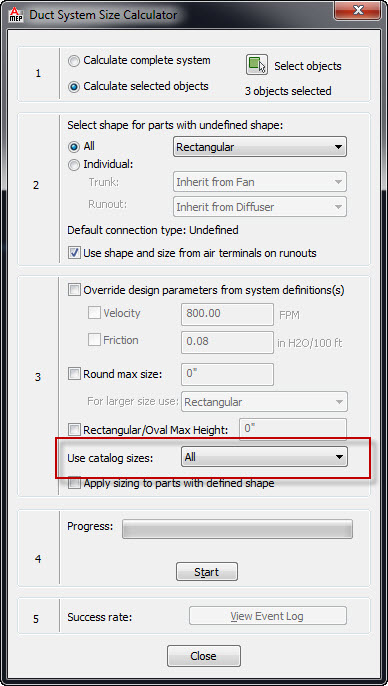Select Calculate complete system option
388x686 pixels.
(x=74, y=61)
